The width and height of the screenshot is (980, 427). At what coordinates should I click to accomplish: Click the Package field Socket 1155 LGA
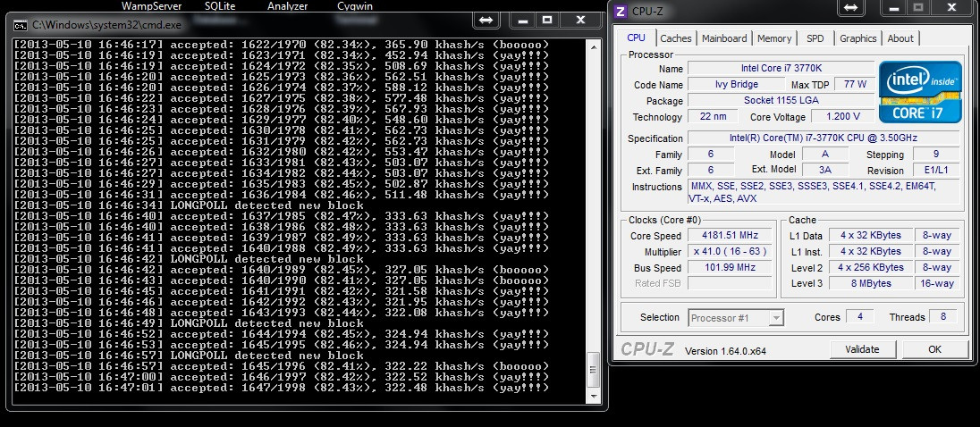781,101
